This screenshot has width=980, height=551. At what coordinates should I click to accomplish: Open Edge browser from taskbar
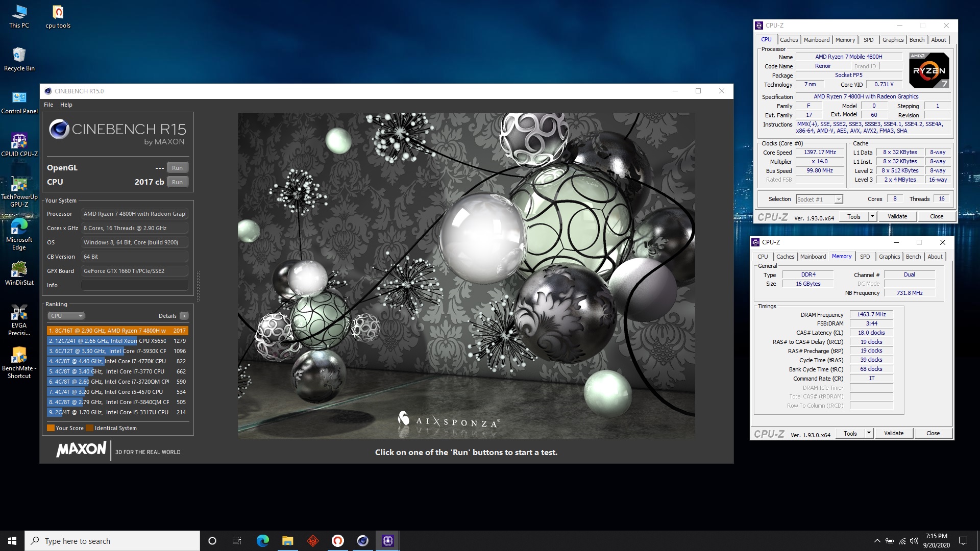[262, 541]
